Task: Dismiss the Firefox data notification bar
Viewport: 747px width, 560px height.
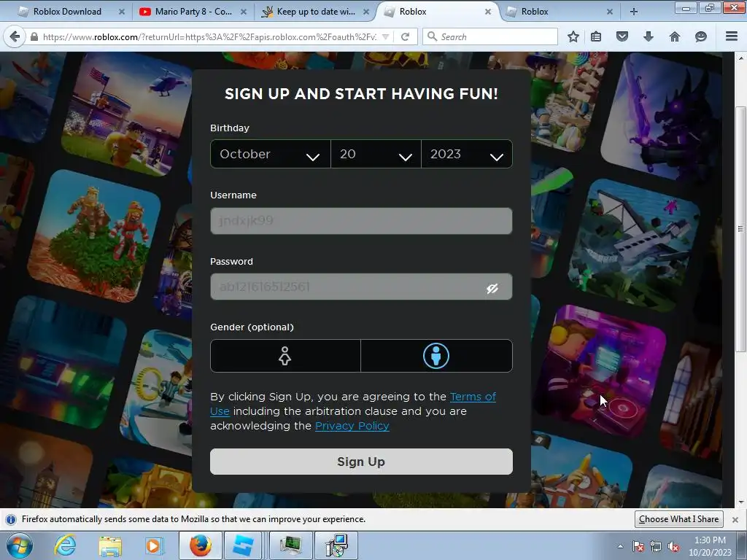Action: (735, 519)
